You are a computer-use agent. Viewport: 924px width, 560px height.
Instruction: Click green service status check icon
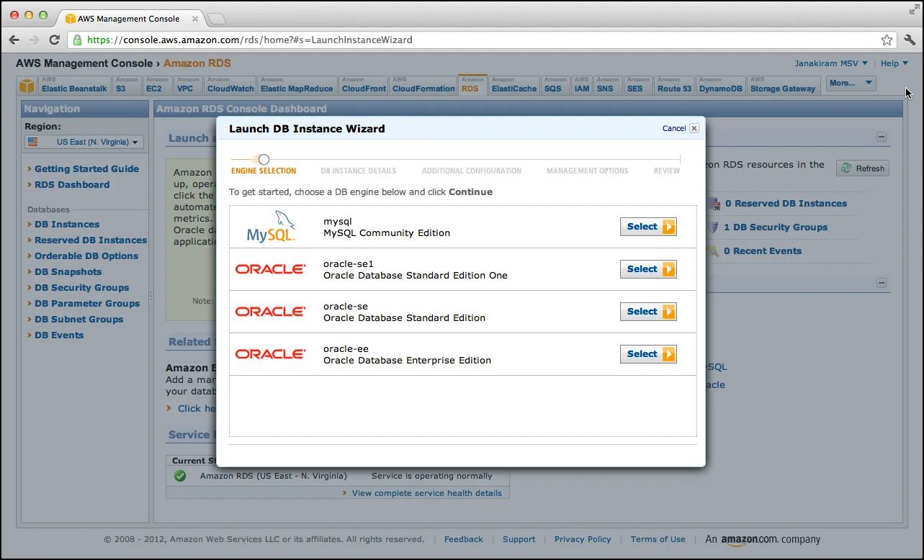click(180, 476)
